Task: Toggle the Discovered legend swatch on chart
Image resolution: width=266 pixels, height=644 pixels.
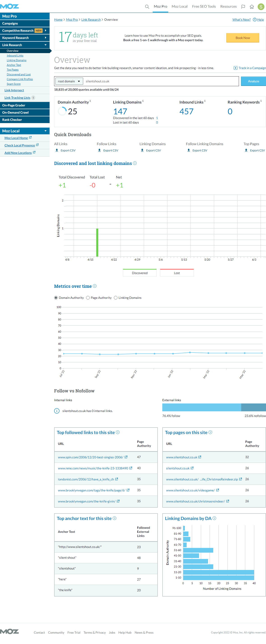Action: click(140, 273)
